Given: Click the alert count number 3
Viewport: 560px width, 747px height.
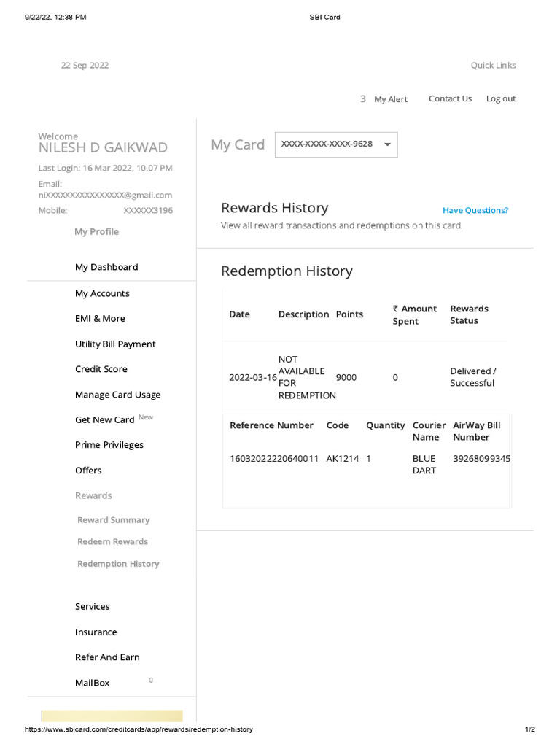Looking at the screenshot, I should pyautogui.click(x=363, y=98).
